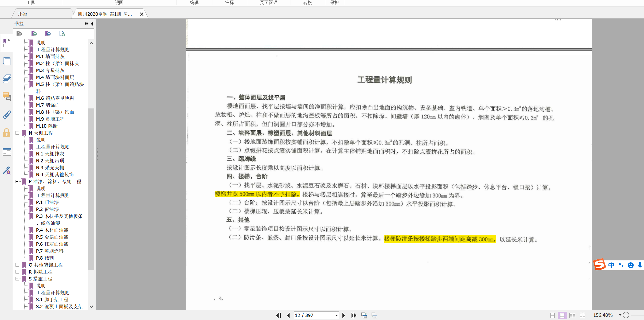Image resolution: width=644 pixels, height=320 pixels.
Task: Open the Attachments paperclip panel
Action: 7,115
